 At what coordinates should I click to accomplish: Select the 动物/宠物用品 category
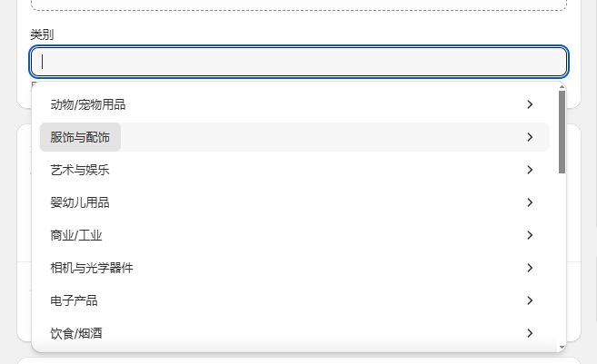point(88,104)
